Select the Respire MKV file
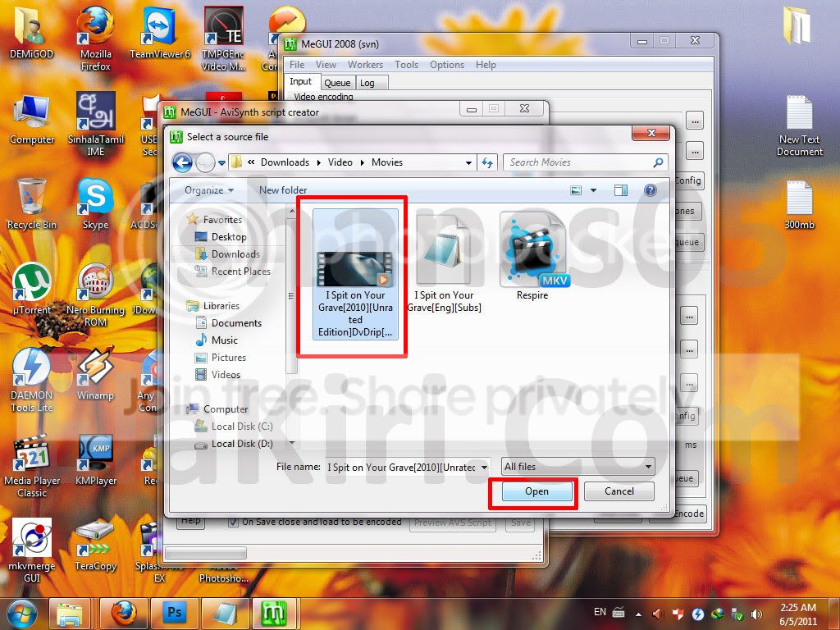Screen dimensions: 840x630 click(x=532, y=256)
